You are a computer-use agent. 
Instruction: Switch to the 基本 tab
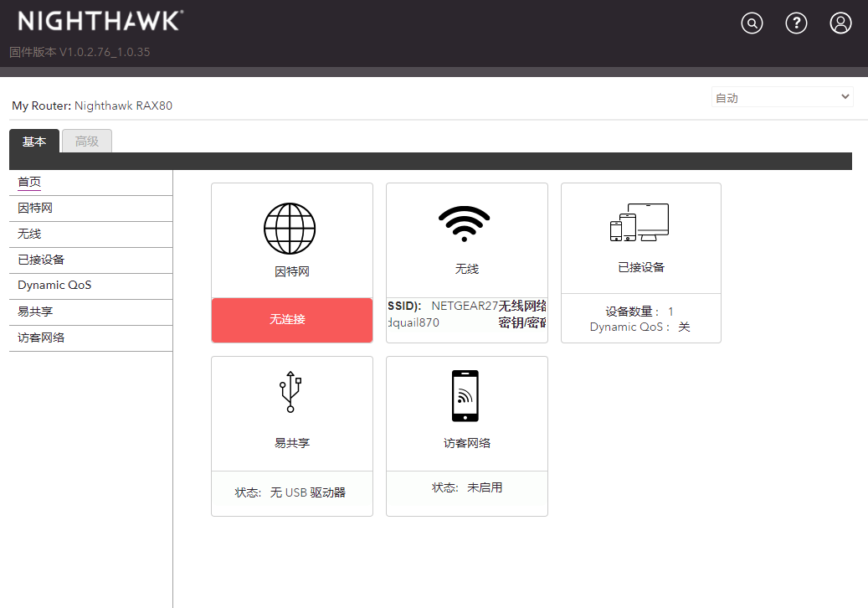coord(34,142)
